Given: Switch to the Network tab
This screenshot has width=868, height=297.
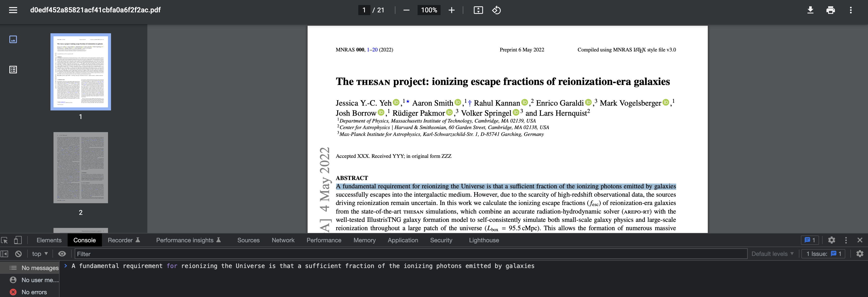Looking at the screenshot, I should click(283, 240).
